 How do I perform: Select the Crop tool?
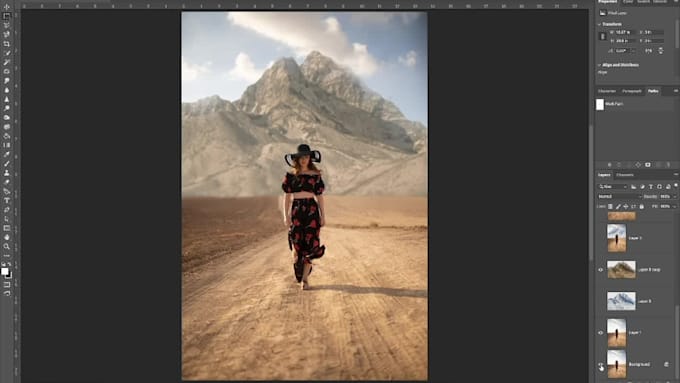point(7,44)
